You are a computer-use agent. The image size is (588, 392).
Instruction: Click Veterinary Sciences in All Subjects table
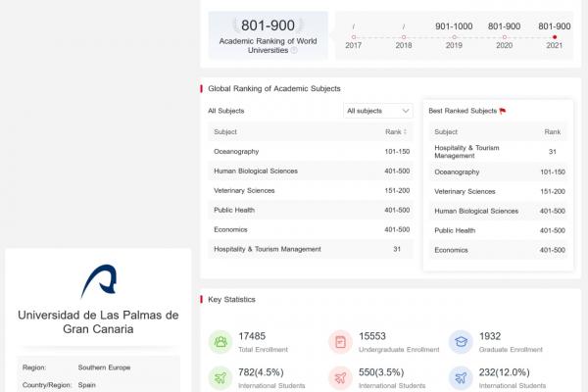[244, 190]
